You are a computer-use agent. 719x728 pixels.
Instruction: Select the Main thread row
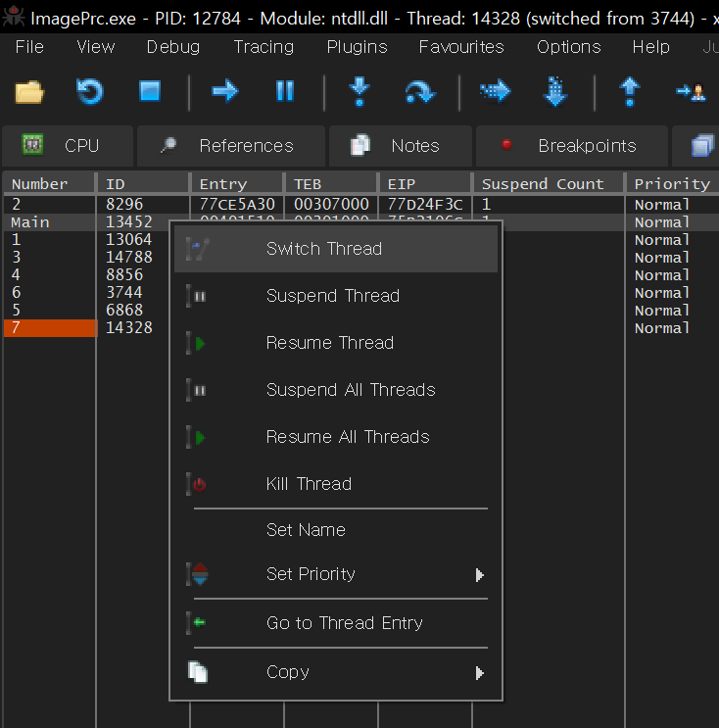coord(86,222)
